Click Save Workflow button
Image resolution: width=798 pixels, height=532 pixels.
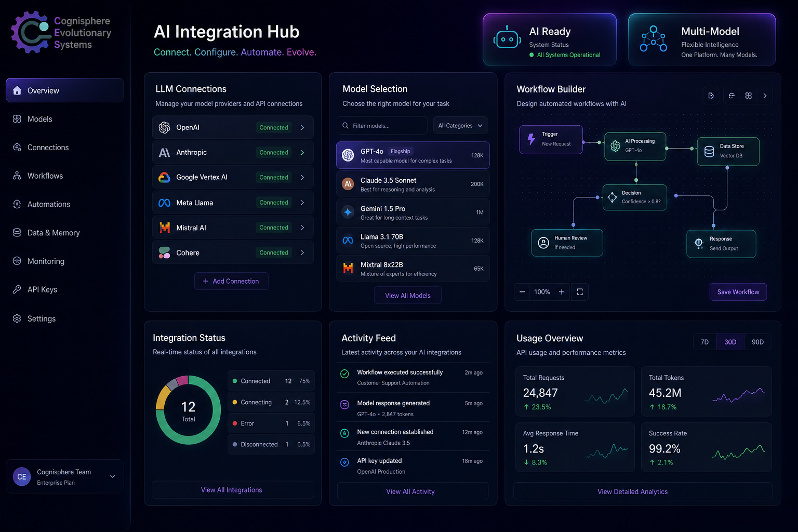tap(738, 292)
